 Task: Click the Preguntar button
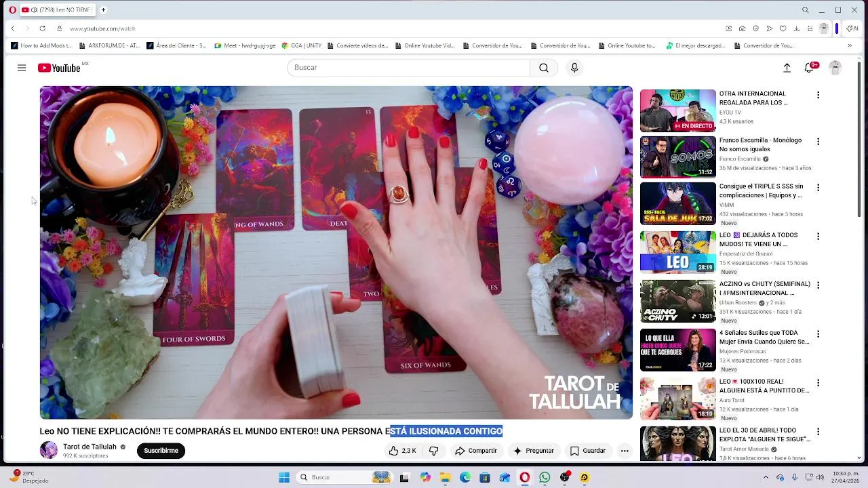click(x=534, y=451)
